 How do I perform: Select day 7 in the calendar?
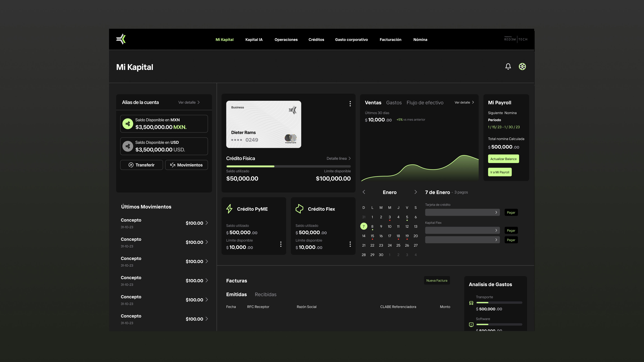364,226
